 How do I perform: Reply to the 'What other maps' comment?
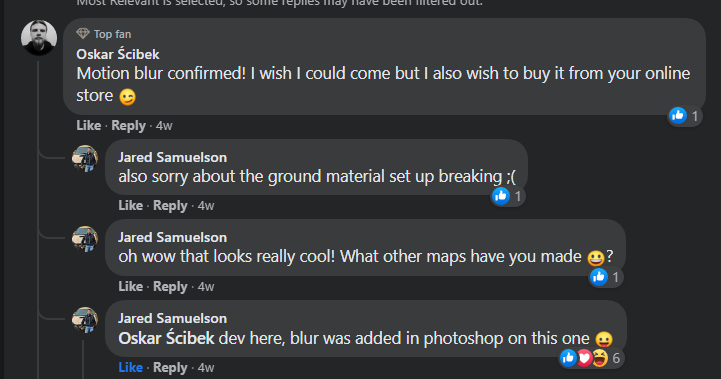[170, 287]
